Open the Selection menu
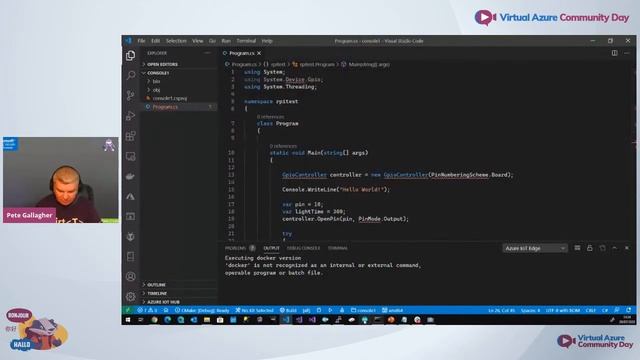640x360 pixels. tap(176, 41)
